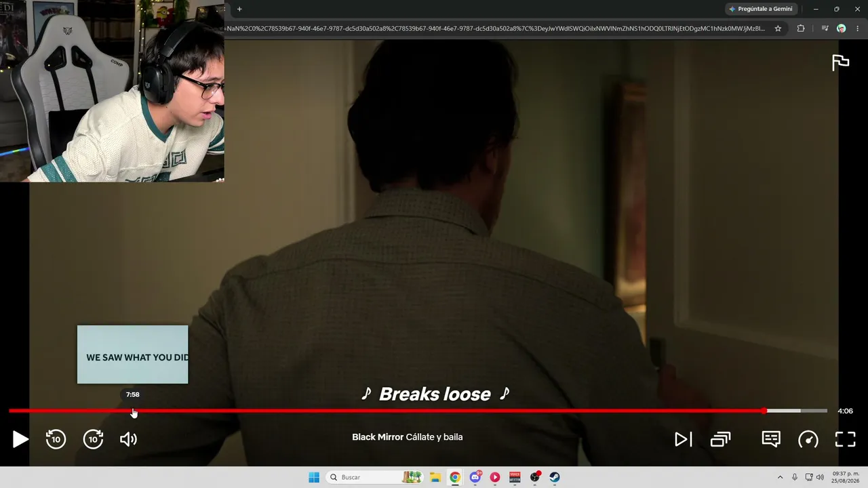This screenshot has width=868, height=488.
Task: Jump to the next episode
Action: (x=683, y=439)
